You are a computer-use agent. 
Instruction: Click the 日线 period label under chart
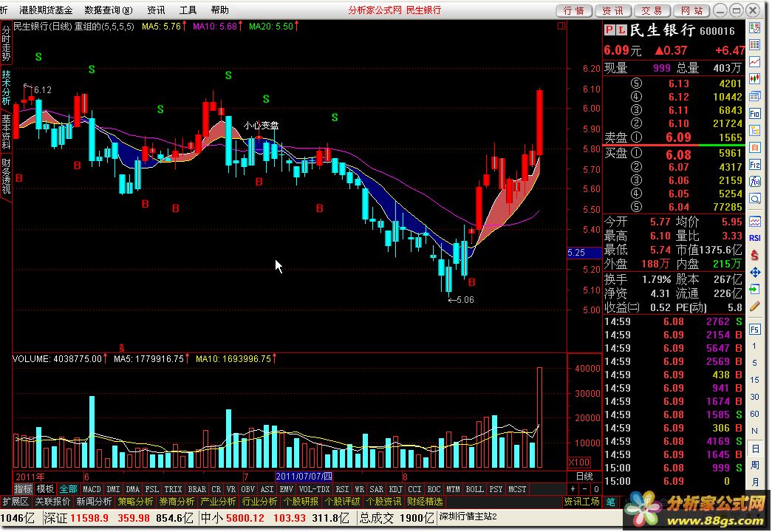[584, 477]
